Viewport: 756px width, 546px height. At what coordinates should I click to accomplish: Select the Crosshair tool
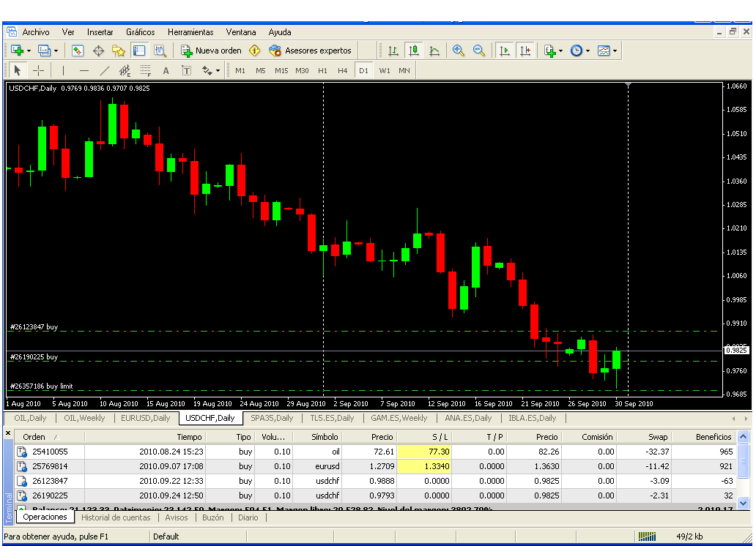point(39,70)
